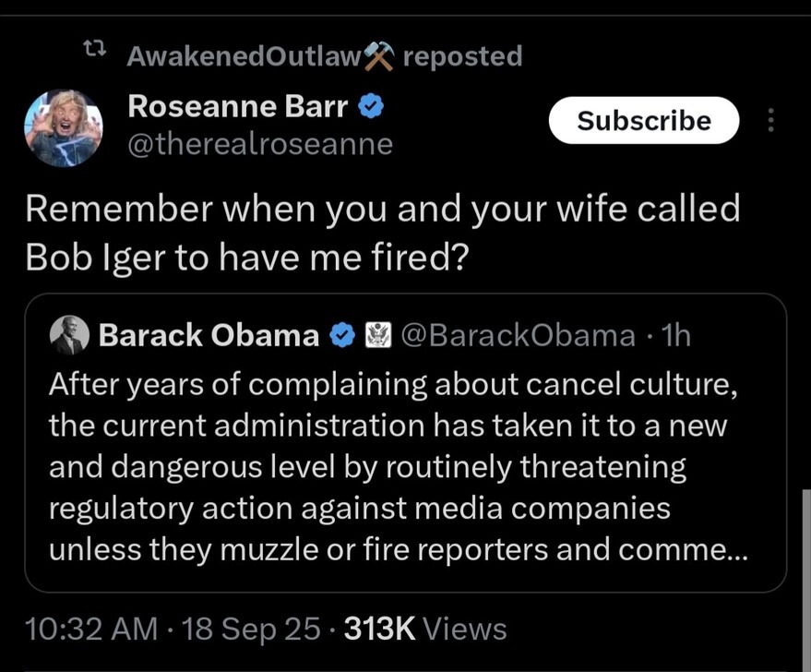Click Barack Obama's small avatar in quoted tweet
This screenshot has width=811, height=672.
click(69, 334)
